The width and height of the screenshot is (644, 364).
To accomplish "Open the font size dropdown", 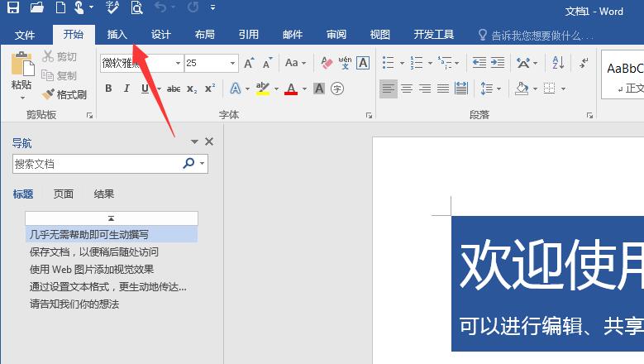I will pos(233,63).
